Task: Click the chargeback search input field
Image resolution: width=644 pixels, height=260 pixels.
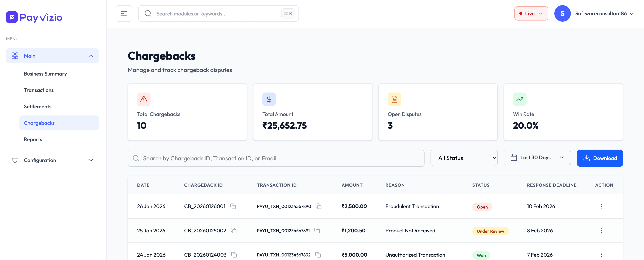Action: (275, 158)
